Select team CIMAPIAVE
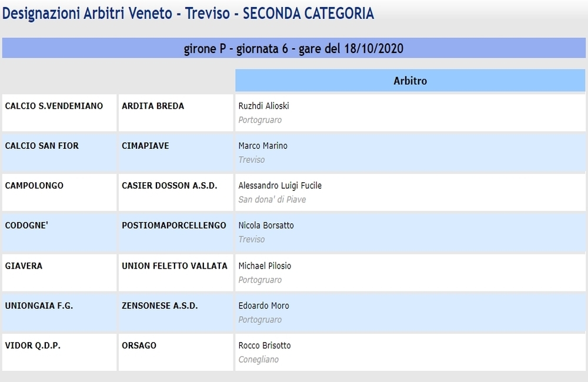The image size is (588, 382). (145, 146)
